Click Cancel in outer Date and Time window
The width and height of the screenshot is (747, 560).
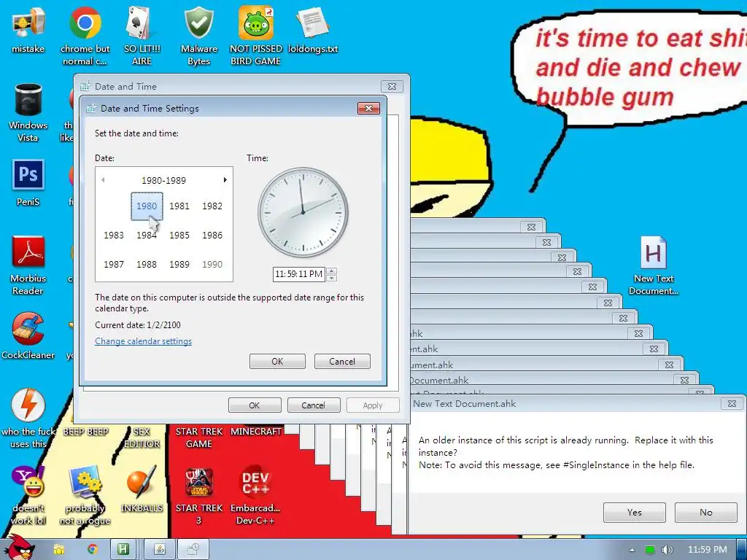click(313, 405)
